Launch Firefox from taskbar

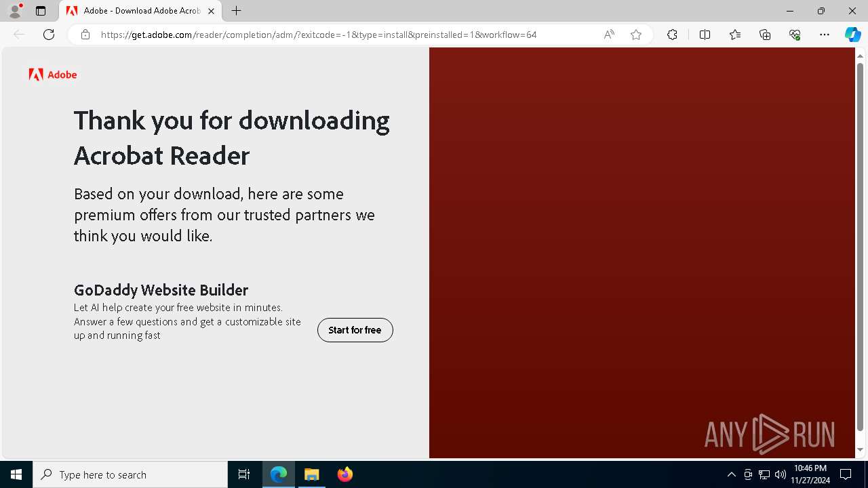point(344,474)
